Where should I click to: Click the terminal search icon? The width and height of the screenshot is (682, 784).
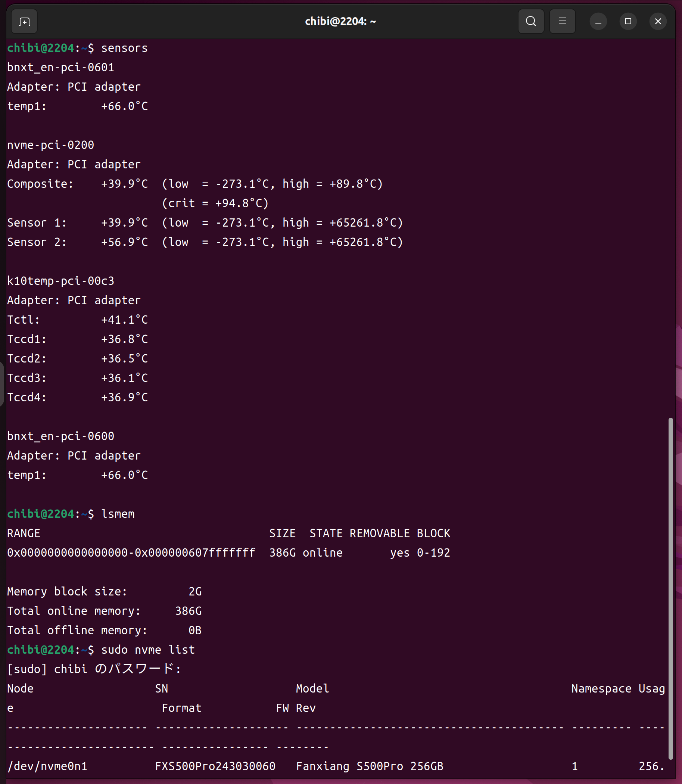[x=530, y=22]
